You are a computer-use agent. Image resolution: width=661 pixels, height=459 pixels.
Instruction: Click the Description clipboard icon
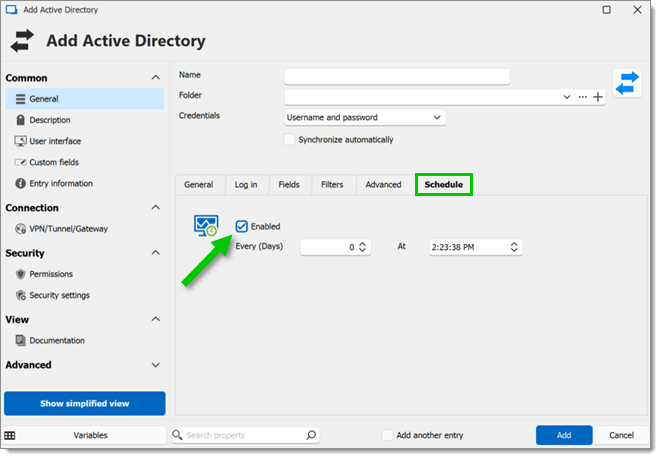pyautogui.click(x=21, y=120)
